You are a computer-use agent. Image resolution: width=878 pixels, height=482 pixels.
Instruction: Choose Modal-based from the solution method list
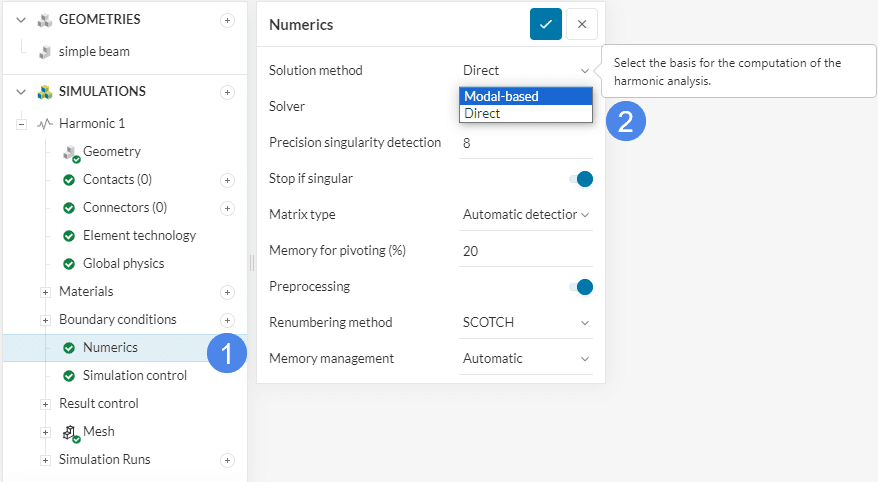[526, 97]
